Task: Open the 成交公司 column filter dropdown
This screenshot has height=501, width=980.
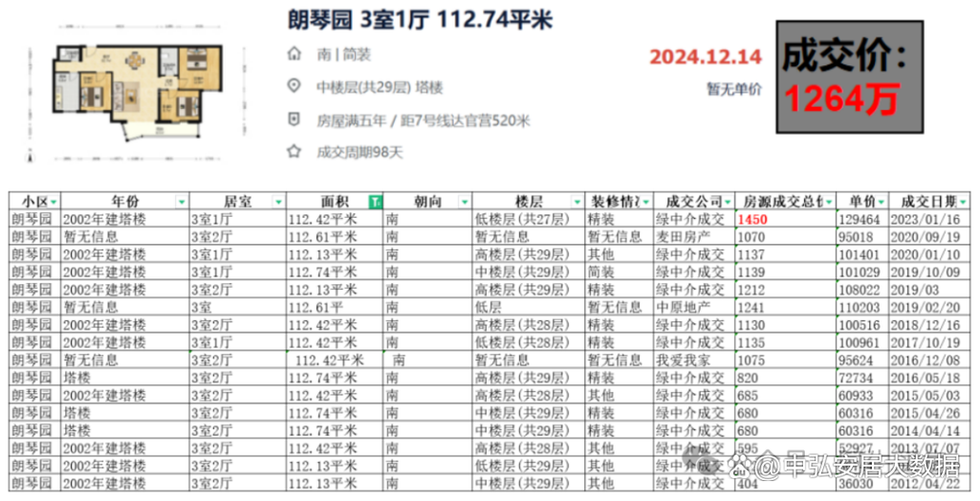Action: (x=727, y=202)
